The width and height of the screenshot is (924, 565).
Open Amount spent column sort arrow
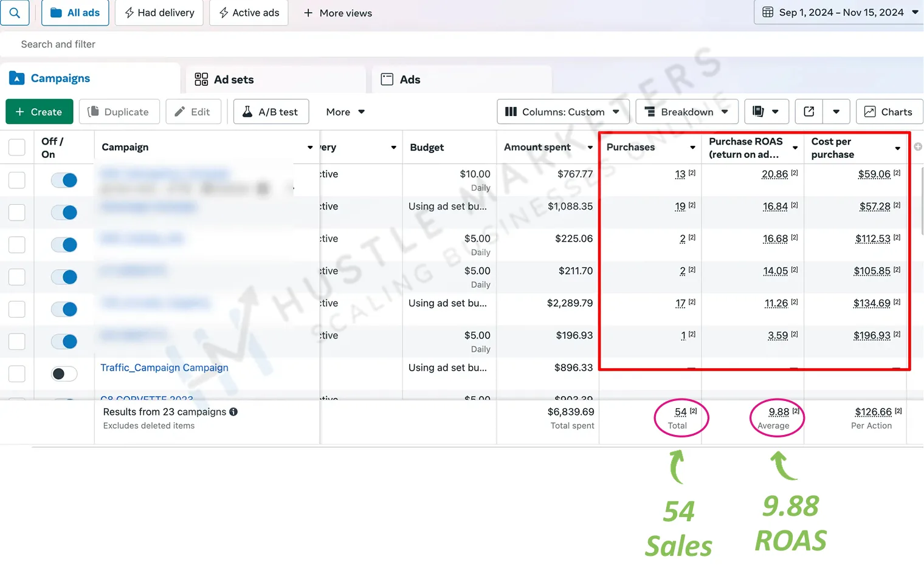(590, 147)
